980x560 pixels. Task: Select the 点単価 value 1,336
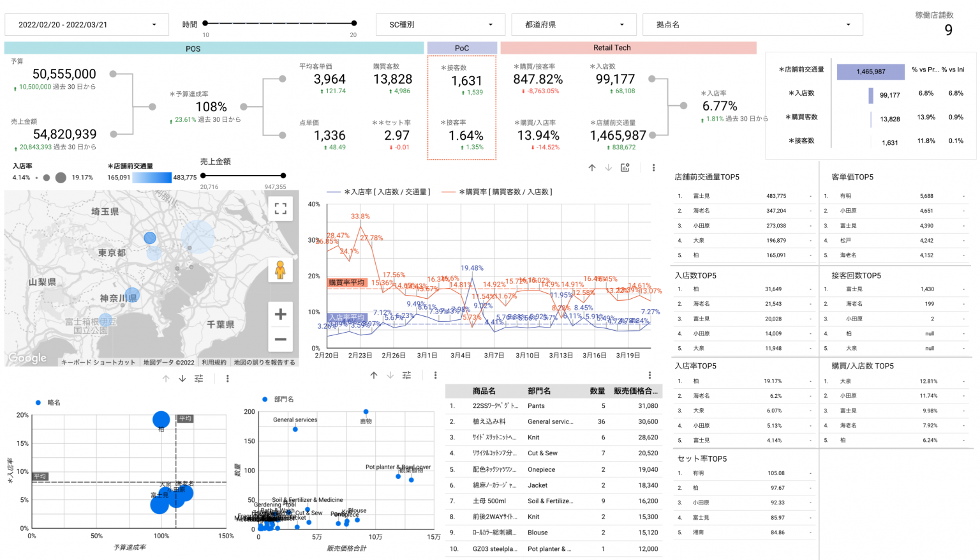(x=330, y=135)
